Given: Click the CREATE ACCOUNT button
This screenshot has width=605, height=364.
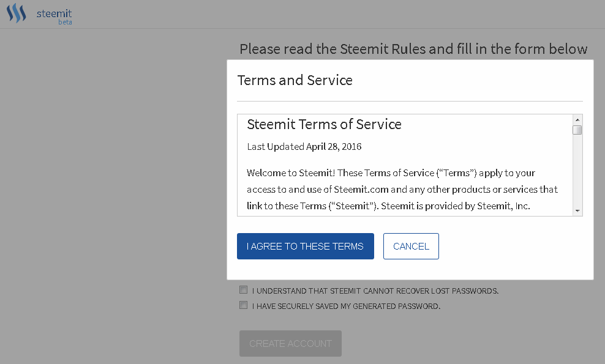Looking at the screenshot, I should pyautogui.click(x=290, y=343).
